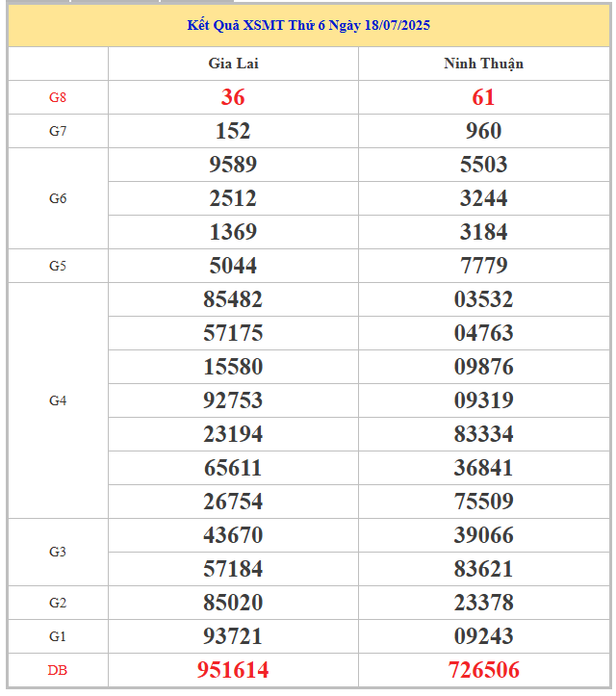Screen dimensions: 616x696
Task: Click Ninh Thuận G3 number 39066
Action: click(x=484, y=535)
